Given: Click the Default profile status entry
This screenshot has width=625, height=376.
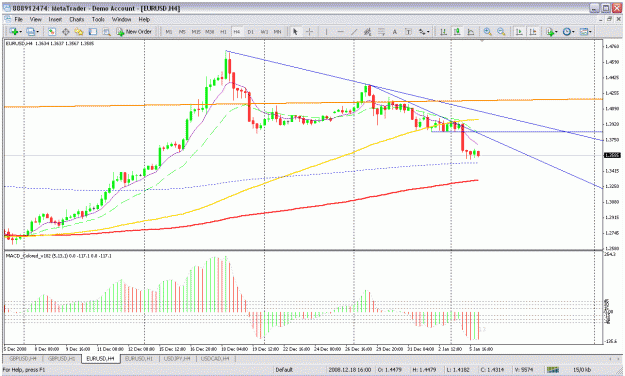Looking at the screenshot, I should (x=284, y=370).
